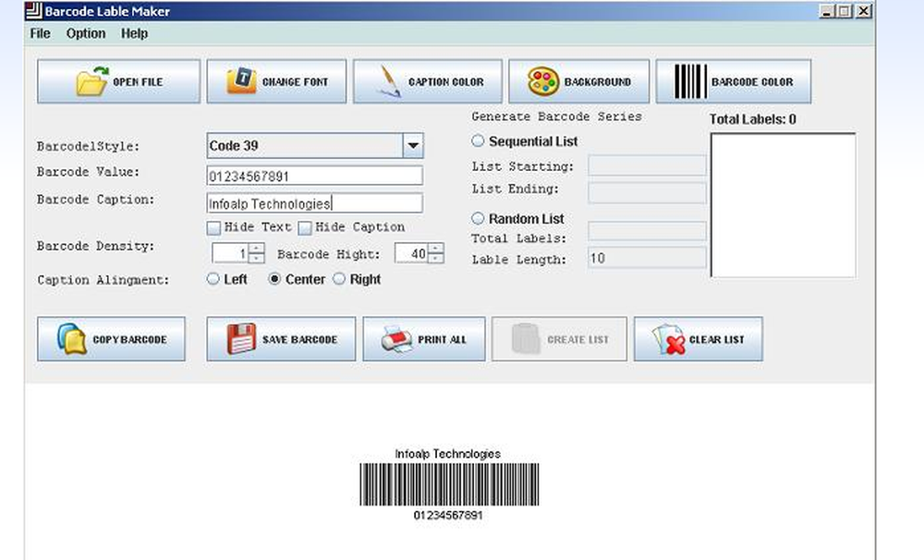Close the Barcode Lable Maker window
The image size is (924, 560).
pyautogui.click(x=864, y=10)
